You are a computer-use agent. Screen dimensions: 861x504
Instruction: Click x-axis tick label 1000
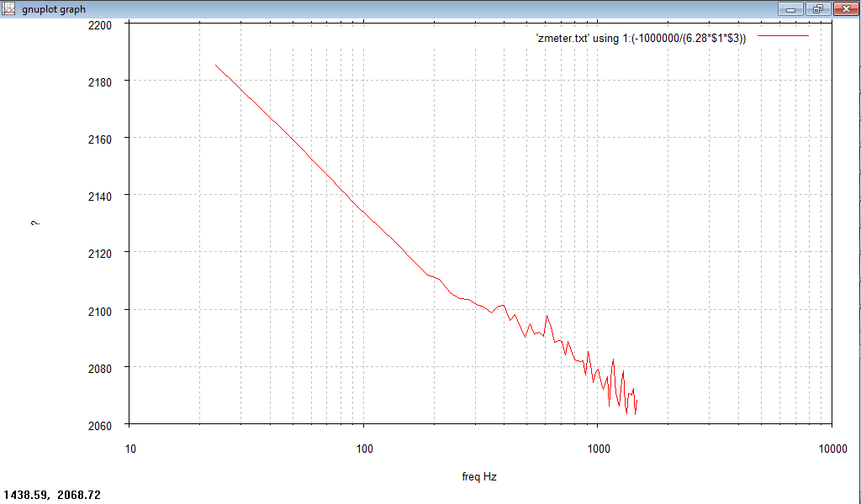click(x=599, y=449)
